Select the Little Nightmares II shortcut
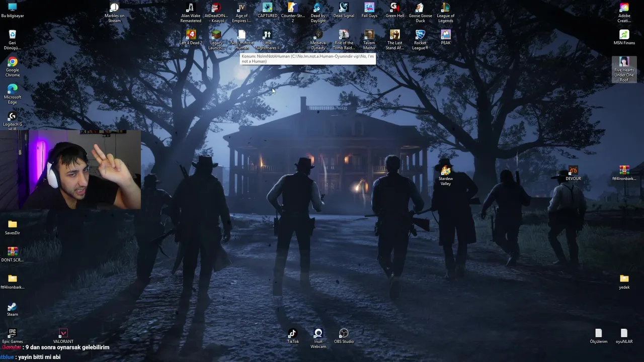Screen dimensions: 644x362 (x=267, y=40)
